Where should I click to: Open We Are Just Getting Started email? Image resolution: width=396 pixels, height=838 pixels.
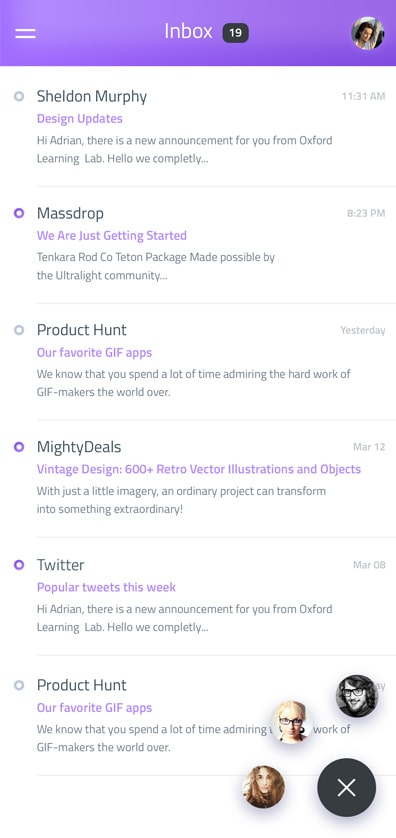click(112, 236)
